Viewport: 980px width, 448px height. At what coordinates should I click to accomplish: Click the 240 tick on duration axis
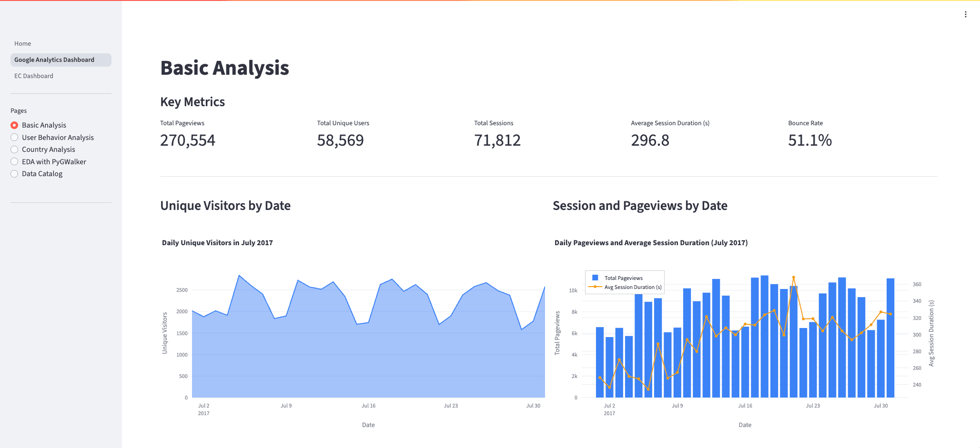(917, 385)
